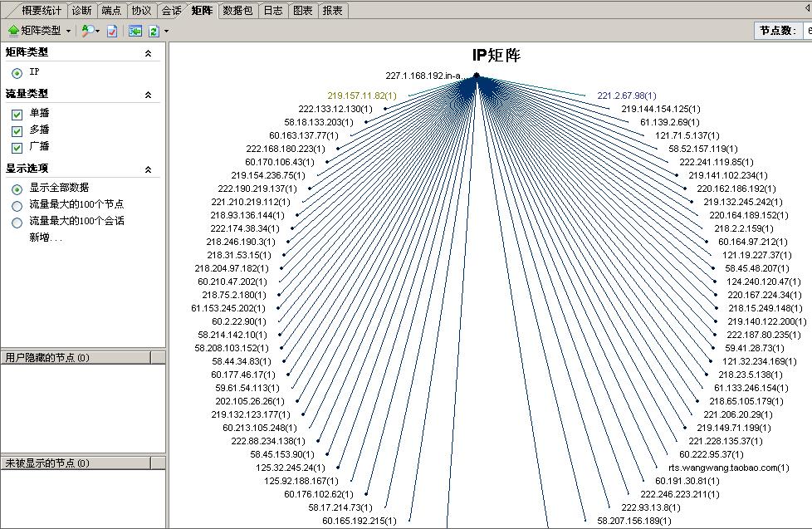Image resolution: width=812 pixels, height=529 pixels.
Task: Switch to the 数据包 tab
Action: tap(237, 11)
